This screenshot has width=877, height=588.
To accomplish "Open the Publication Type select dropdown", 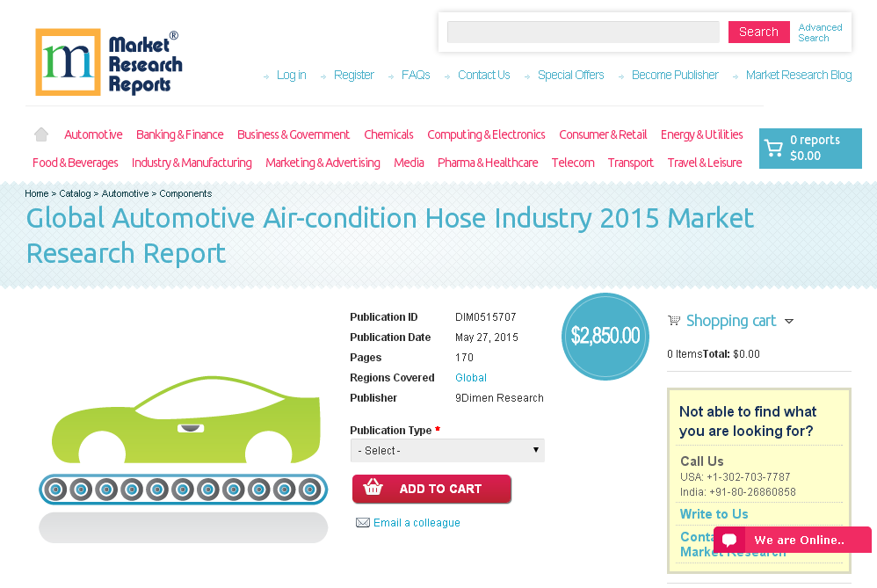I will [x=447, y=450].
